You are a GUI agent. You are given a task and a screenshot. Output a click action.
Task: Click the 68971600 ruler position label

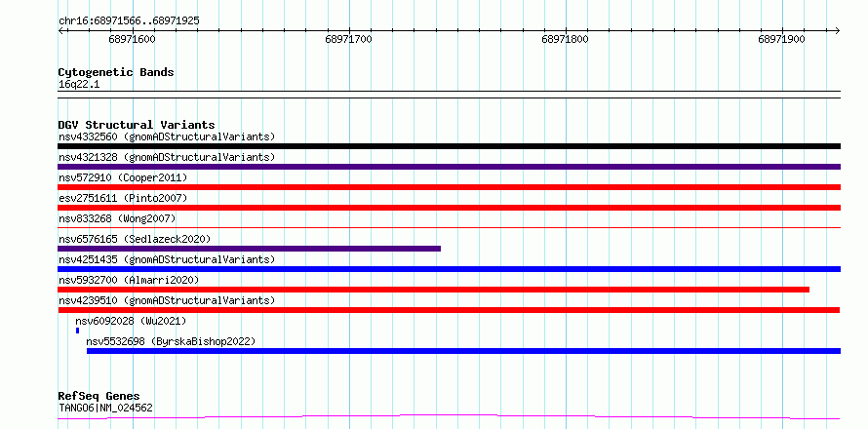coord(133,39)
